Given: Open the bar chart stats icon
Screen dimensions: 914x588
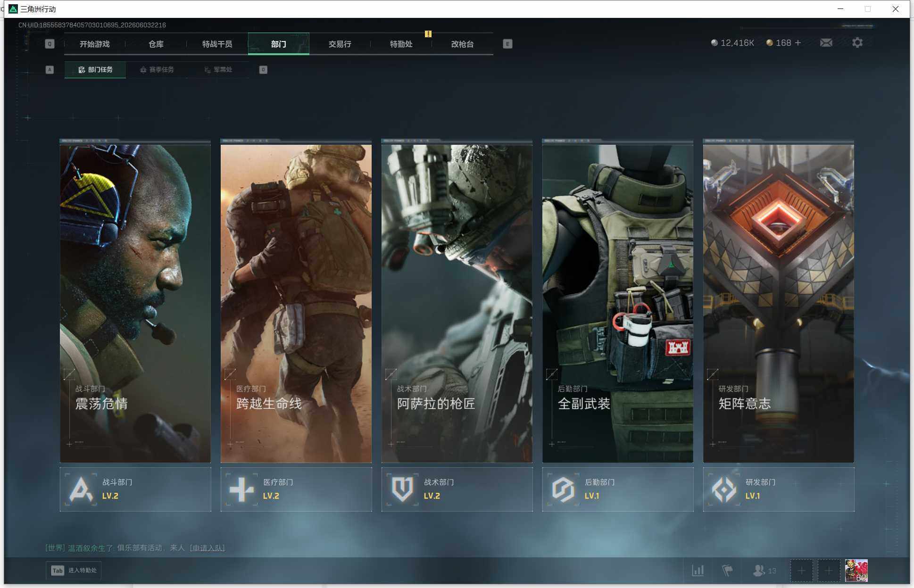Looking at the screenshot, I should pyautogui.click(x=698, y=571).
